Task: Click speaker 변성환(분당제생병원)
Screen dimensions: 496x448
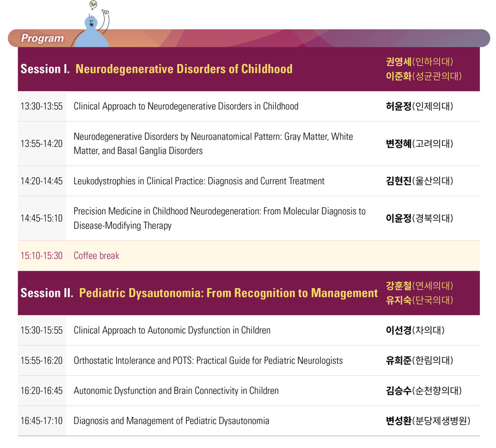Action: point(428,421)
